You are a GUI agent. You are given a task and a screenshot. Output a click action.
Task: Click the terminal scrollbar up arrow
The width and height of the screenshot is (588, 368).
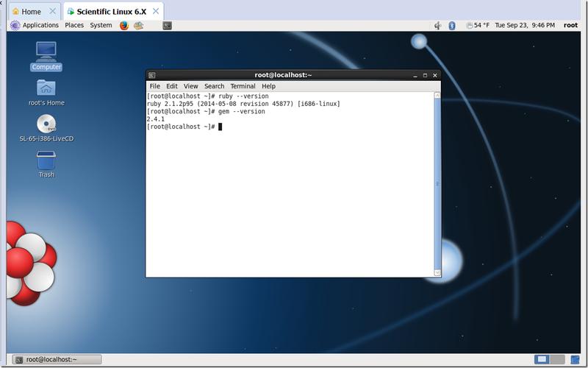(x=437, y=96)
